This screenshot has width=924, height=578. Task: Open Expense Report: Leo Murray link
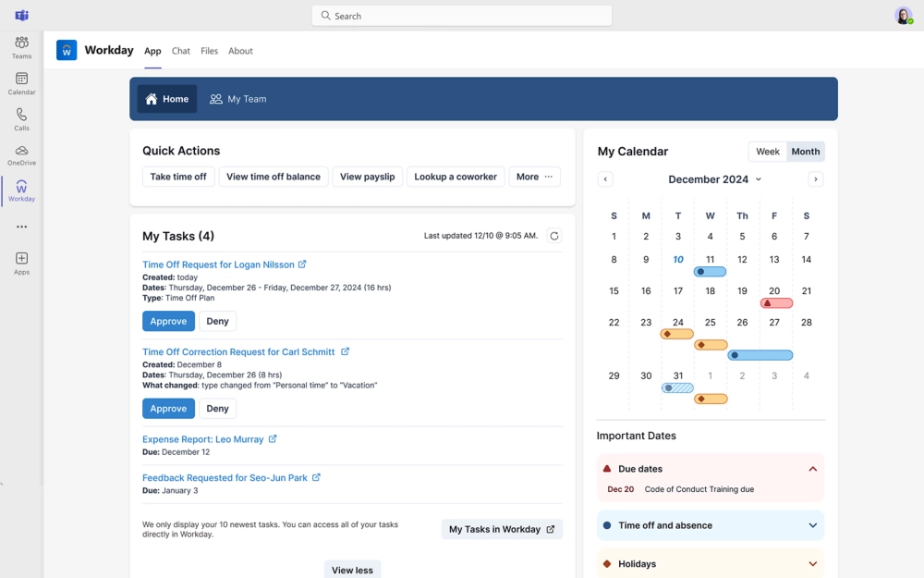(x=203, y=439)
